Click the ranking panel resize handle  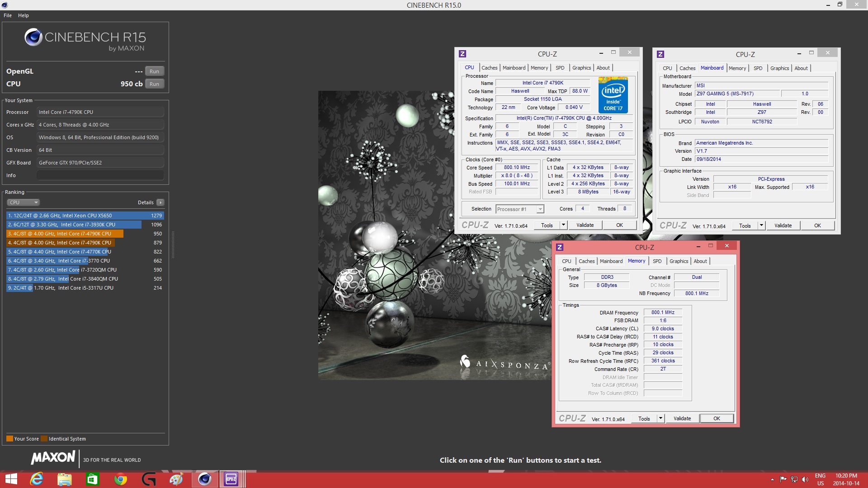click(173, 244)
